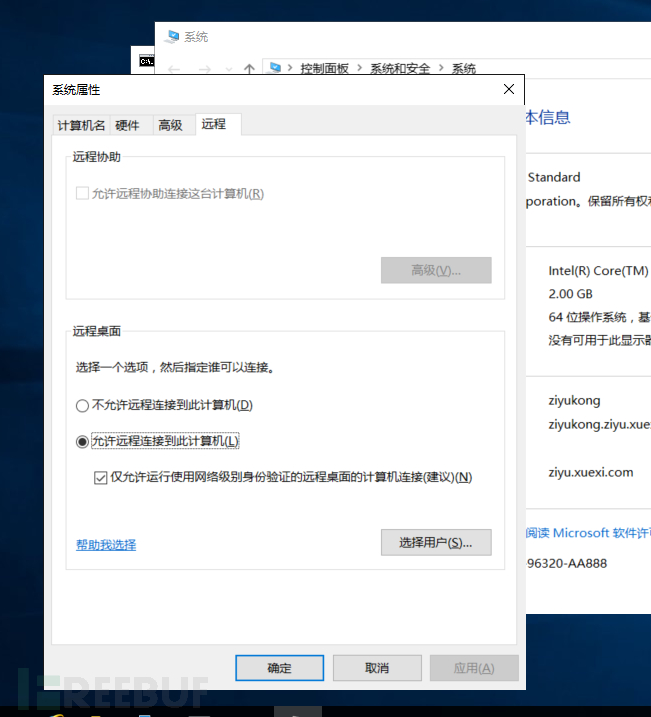This screenshot has height=717, width=651.
Task: Click the ziyu.xuexi.com domain text
Action: [x=591, y=472]
